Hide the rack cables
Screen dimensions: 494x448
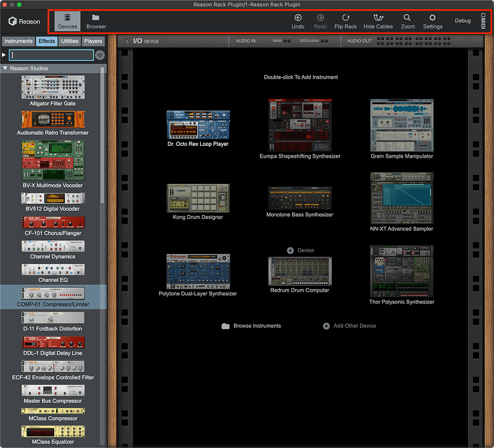tap(378, 22)
